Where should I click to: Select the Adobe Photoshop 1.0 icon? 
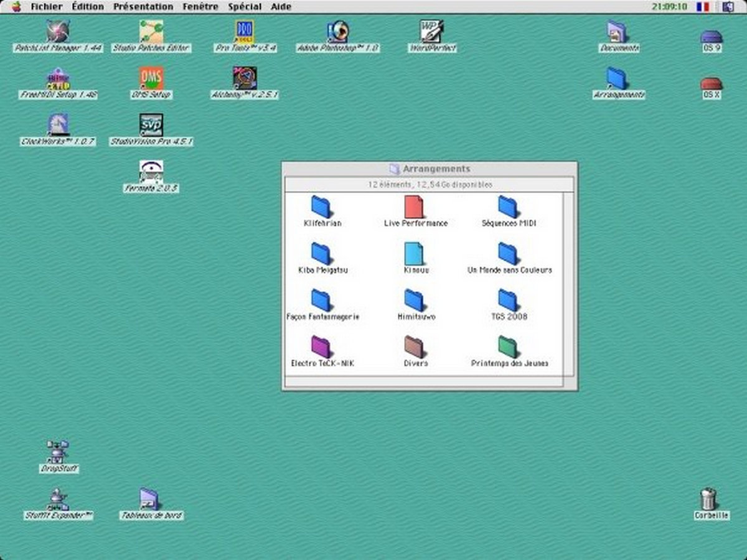(x=338, y=32)
